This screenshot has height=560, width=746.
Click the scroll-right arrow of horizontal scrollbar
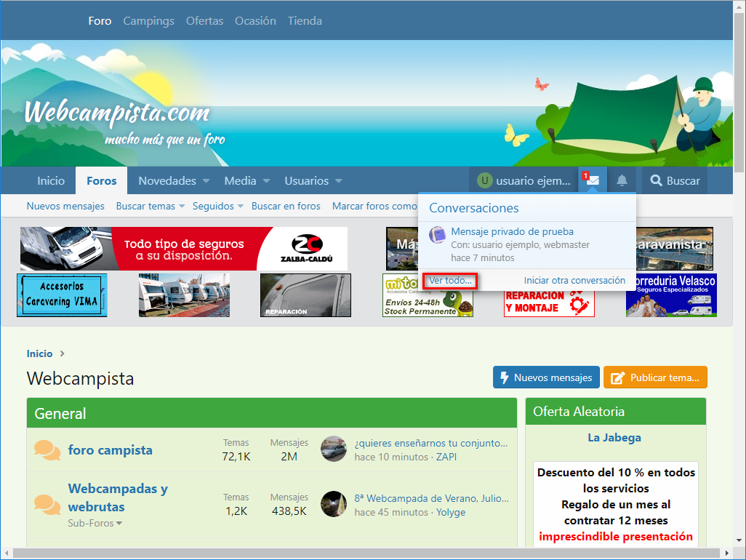727,553
